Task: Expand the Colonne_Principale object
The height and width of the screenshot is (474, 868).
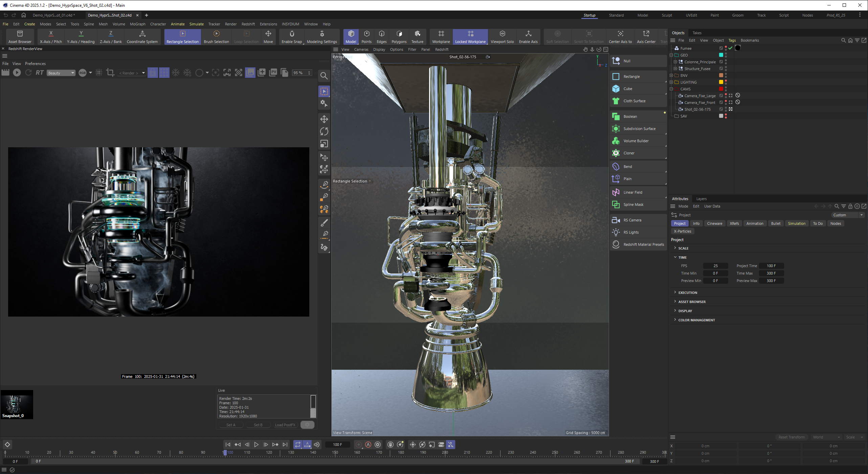Action: pyautogui.click(x=675, y=62)
